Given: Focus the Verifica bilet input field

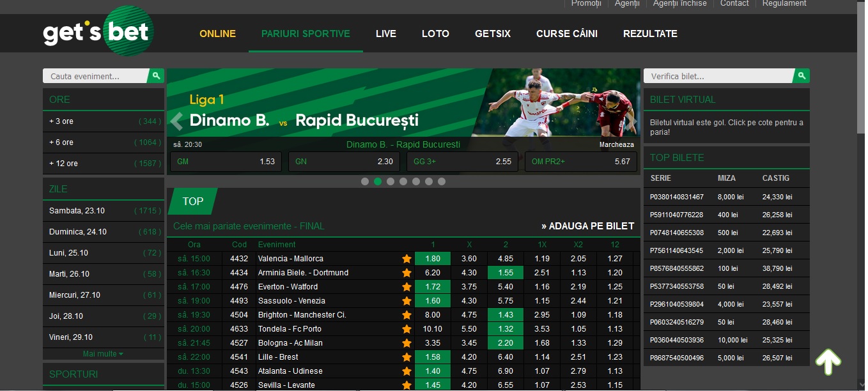Looking at the screenshot, I should [718, 76].
